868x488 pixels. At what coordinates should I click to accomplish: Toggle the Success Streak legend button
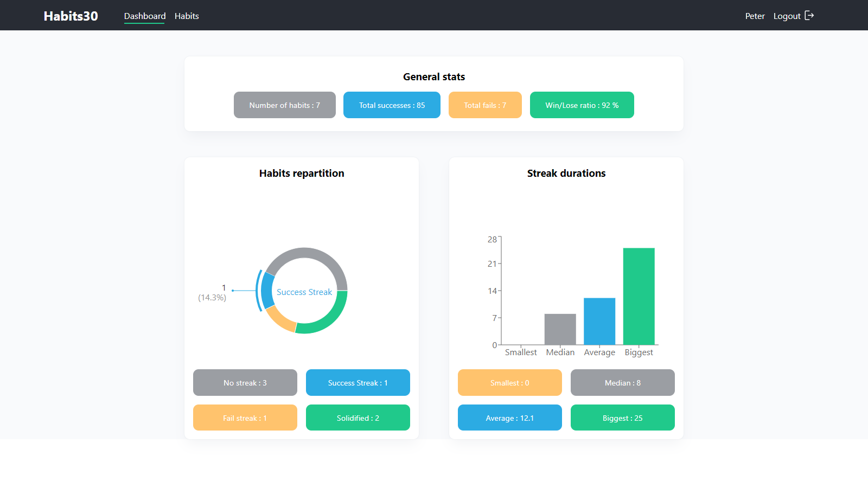tap(358, 383)
